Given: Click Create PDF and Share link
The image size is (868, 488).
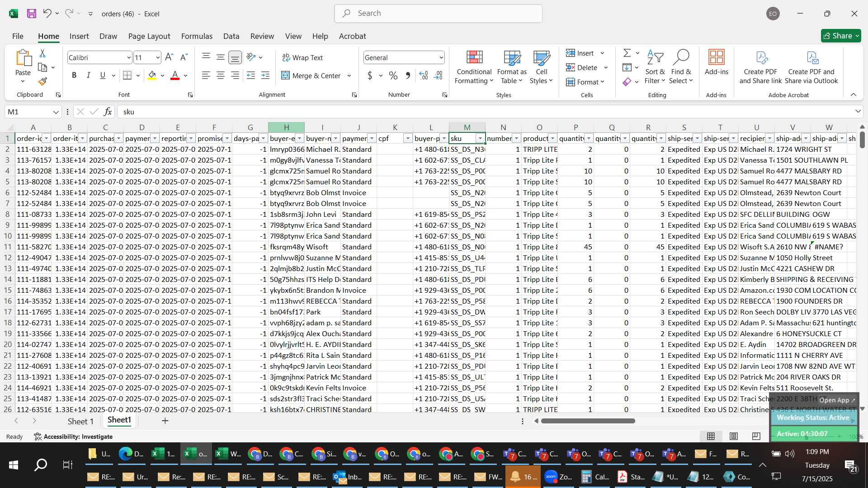Looking at the screenshot, I should coord(760,67).
